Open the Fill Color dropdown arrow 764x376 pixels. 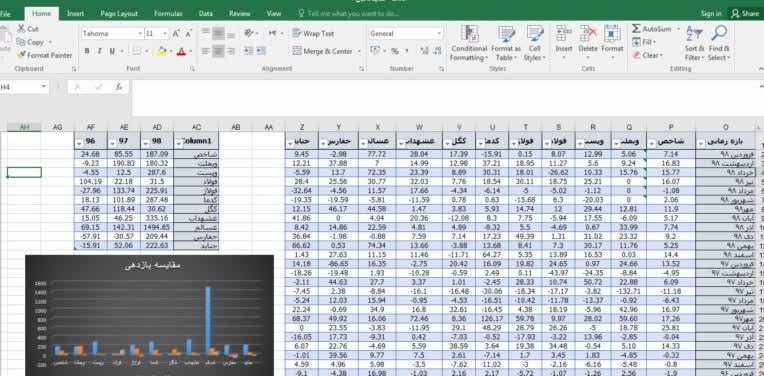pyautogui.click(x=171, y=51)
